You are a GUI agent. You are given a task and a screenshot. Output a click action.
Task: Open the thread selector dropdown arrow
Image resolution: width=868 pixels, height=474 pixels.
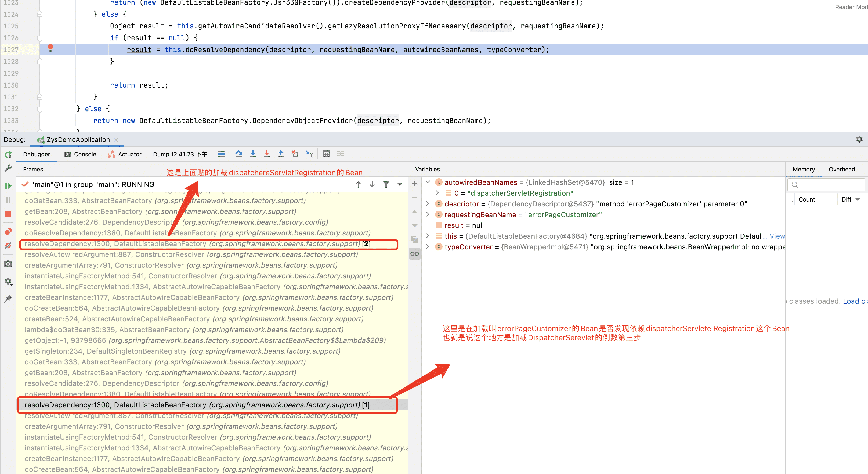click(400, 184)
